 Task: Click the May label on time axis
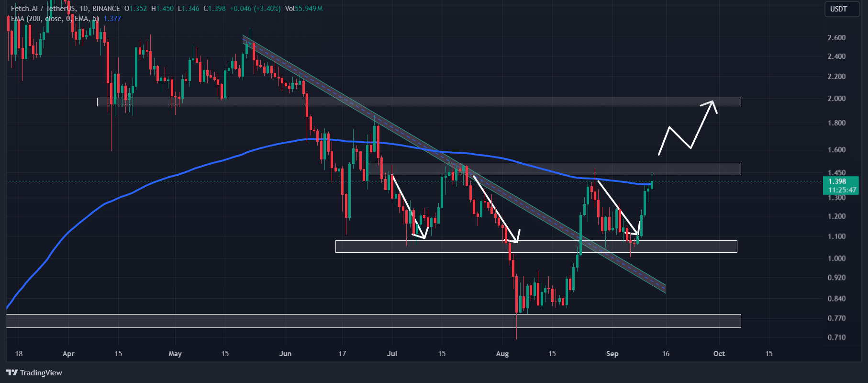pos(175,354)
